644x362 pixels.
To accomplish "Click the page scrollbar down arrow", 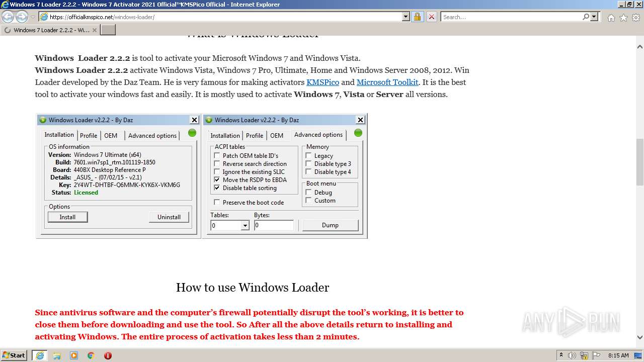I will click(x=639, y=337).
